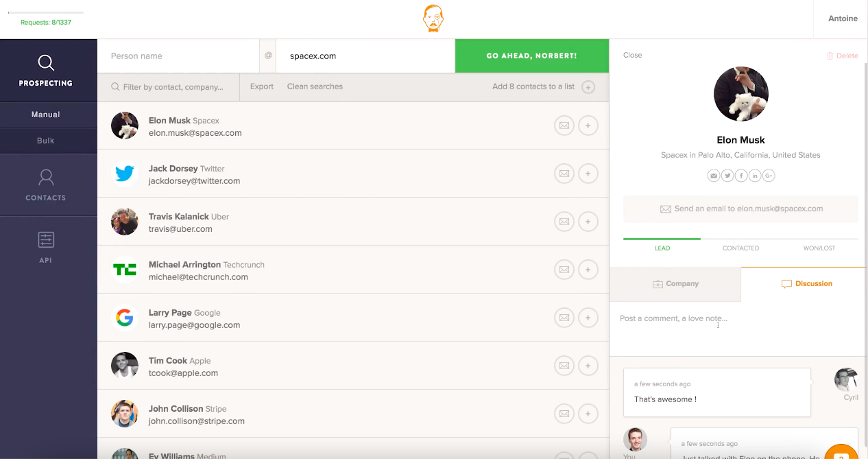The height and width of the screenshot is (459, 868).
Task: Click the Spacex in Palo Alto location text
Action: tap(740, 155)
